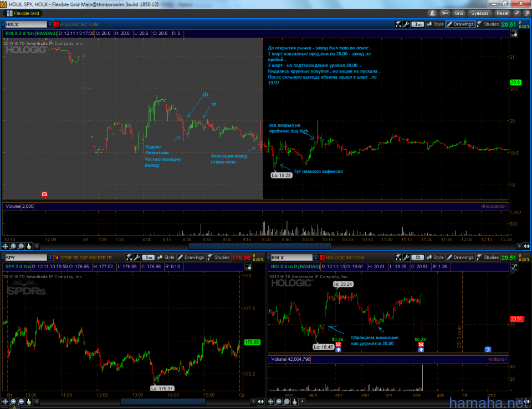Screen dimensions: 532x409
Task: Click the Symbols button
Action: coord(479,13)
